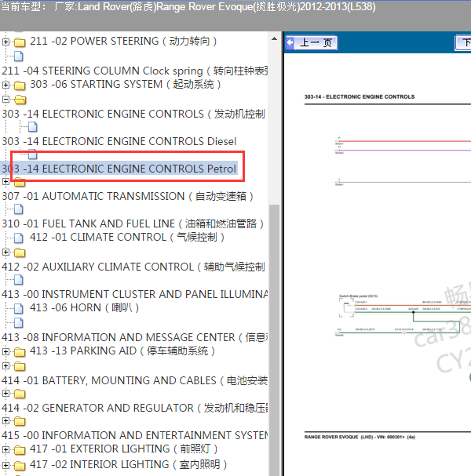Expand the 414 -02 GENERATOR AND REGULATOR node

point(5,393)
